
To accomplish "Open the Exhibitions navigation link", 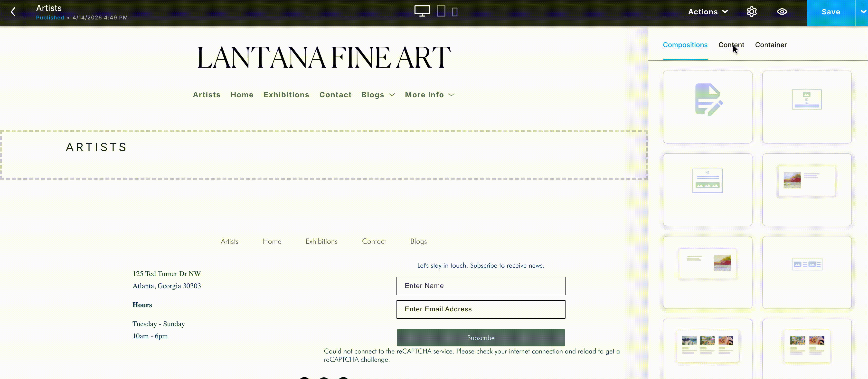I will click(286, 95).
